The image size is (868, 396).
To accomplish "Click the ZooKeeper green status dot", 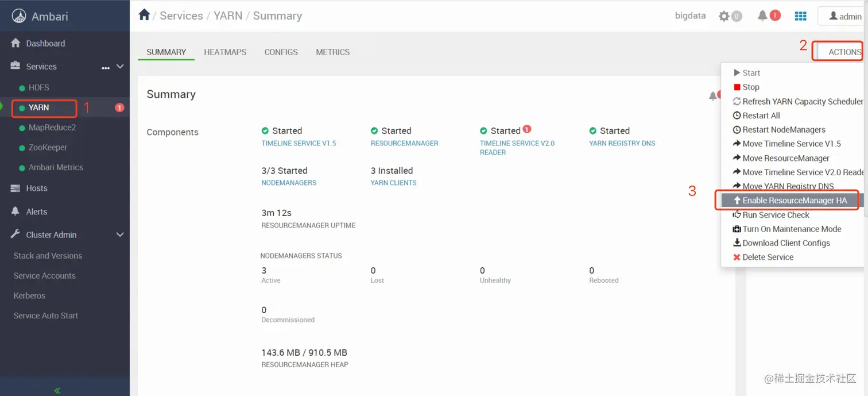I will (22, 148).
